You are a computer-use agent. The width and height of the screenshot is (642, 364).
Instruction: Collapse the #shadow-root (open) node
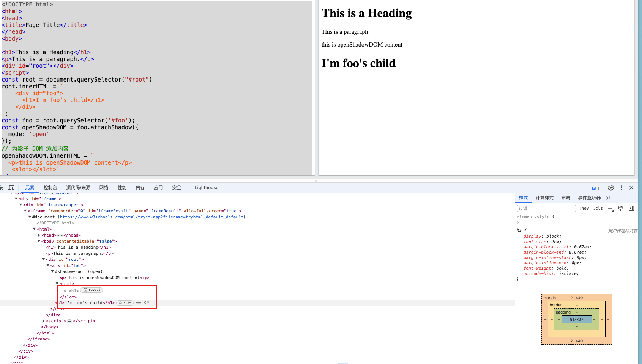pyautogui.click(x=52, y=271)
